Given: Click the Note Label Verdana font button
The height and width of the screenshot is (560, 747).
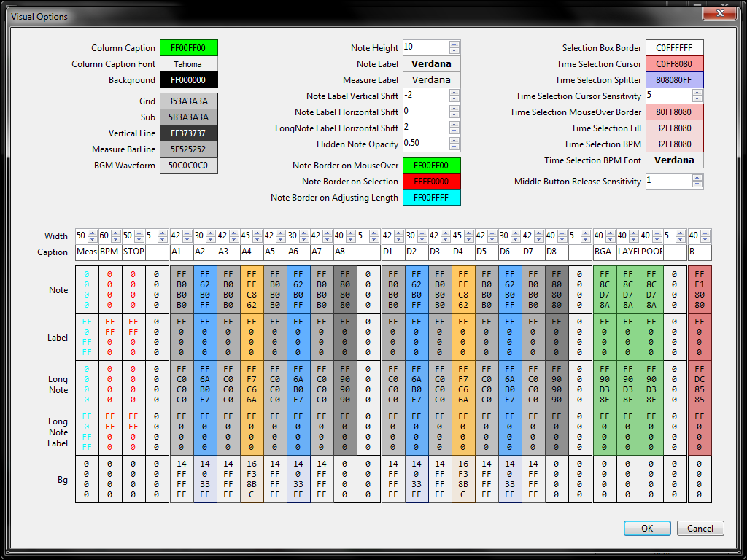Looking at the screenshot, I should 431,64.
